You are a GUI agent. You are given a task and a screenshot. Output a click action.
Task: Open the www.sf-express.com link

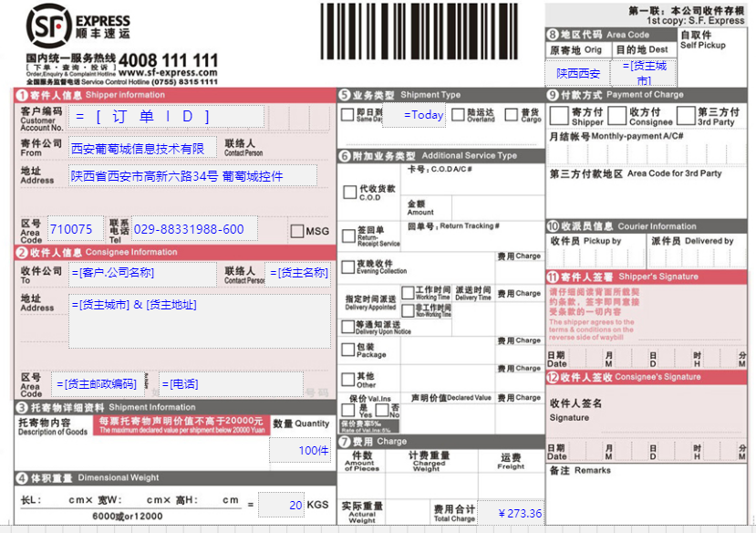tap(168, 73)
